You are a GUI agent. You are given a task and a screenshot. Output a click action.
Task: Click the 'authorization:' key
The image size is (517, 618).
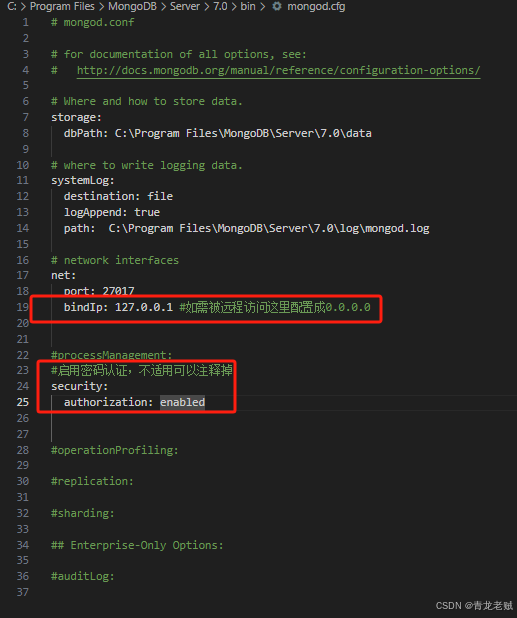[108, 402]
